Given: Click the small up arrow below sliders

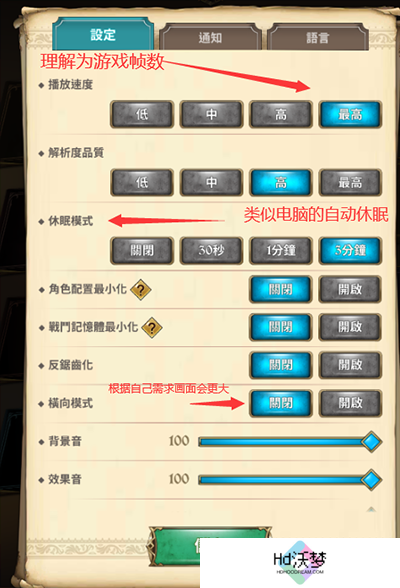Looking at the screenshot, I should click(371, 509).
